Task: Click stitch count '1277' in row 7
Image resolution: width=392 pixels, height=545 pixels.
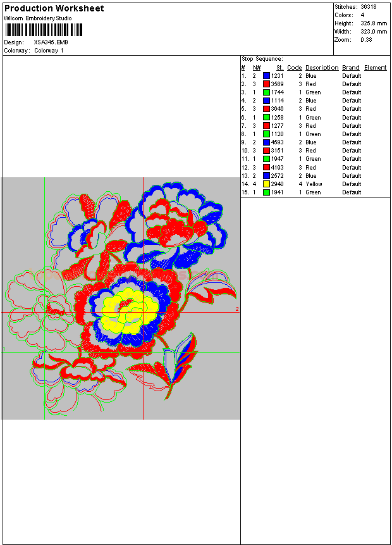Action: point(277,126)
